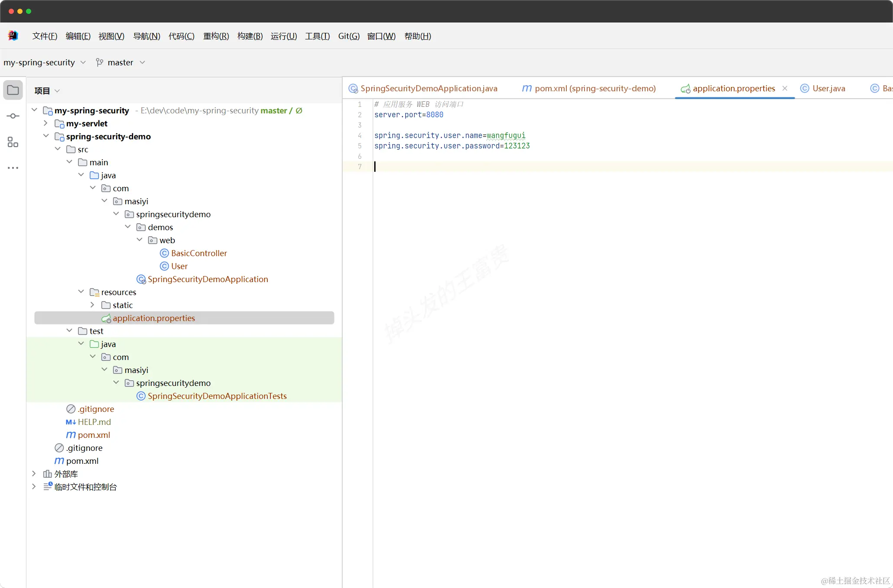The height and width of the screenshot is (588, 893).
Task: Click the IntelliJ IDEA app logo
Action: 13,36
